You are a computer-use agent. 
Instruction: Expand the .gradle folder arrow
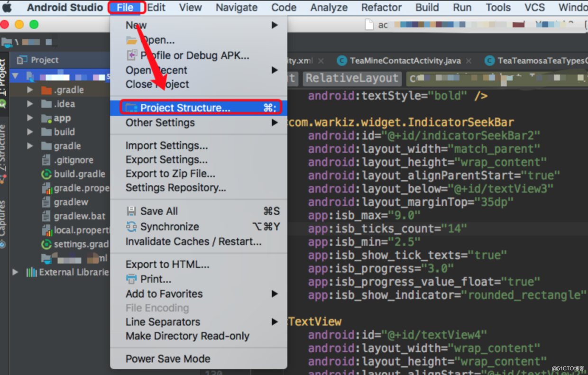click(30, 90)
